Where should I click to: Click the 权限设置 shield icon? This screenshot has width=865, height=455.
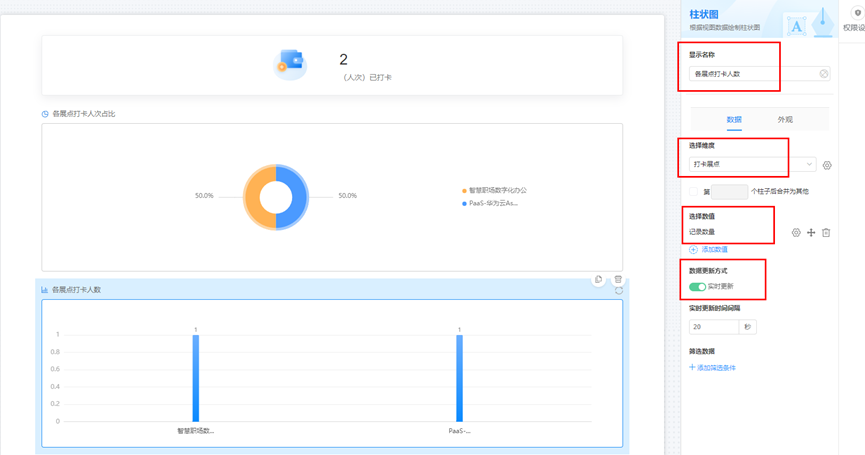(857, 13)
